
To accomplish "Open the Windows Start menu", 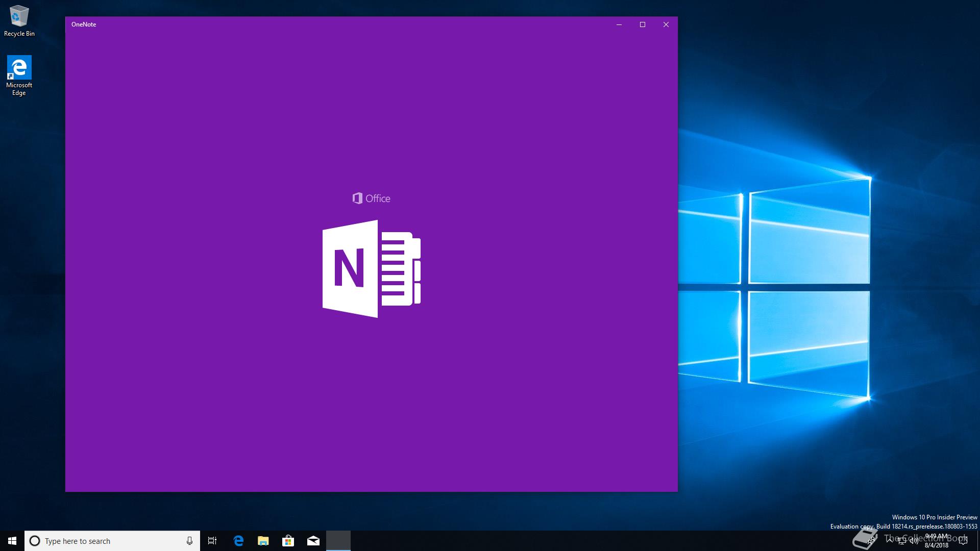I will pyautogui.click(x=12, y=541).
